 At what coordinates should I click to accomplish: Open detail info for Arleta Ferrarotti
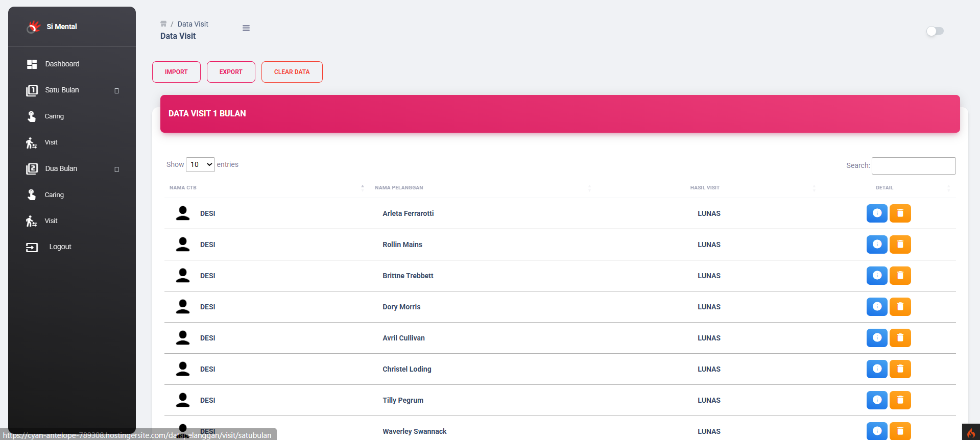tap(877, 213)
